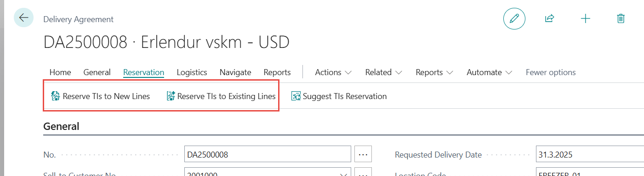This screenshot has width=644, height=176.
Task: Click Reserve TIs to Existing Lines icon
Action: (x=171, y=96)
